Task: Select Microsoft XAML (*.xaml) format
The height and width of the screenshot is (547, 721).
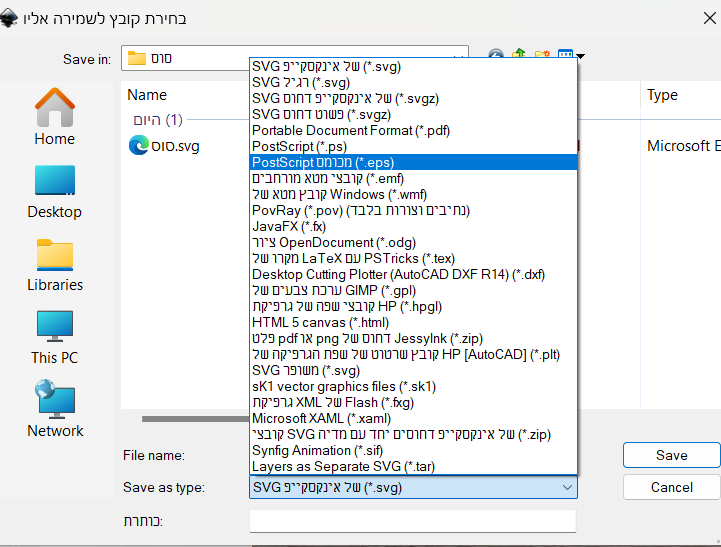Action: click(x=413, y=418)
